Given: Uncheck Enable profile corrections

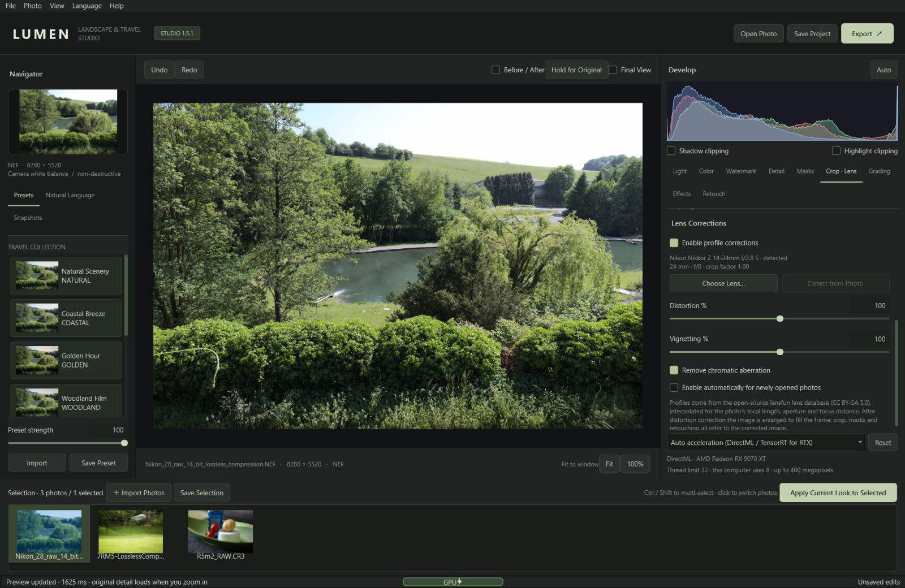Looking at the screenshot, I should [674, 243].
